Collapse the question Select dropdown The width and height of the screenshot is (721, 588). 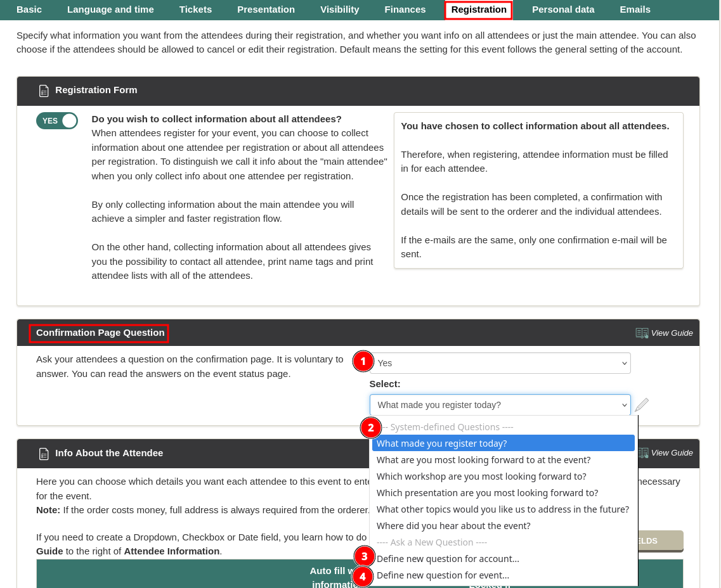coord(500,405)
